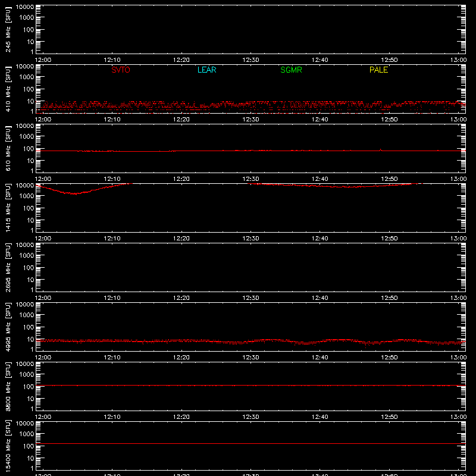Viewport: 476px width, 476px height.
Task: Click the yellow PALE station label
Action: pos(378,70)
